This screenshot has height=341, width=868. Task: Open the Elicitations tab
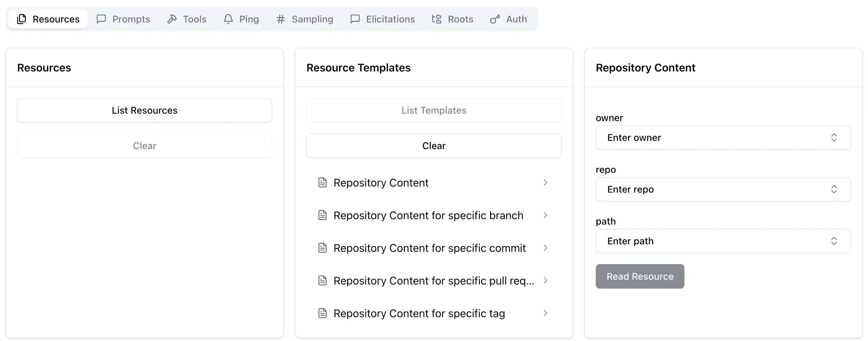click(383, 19)
